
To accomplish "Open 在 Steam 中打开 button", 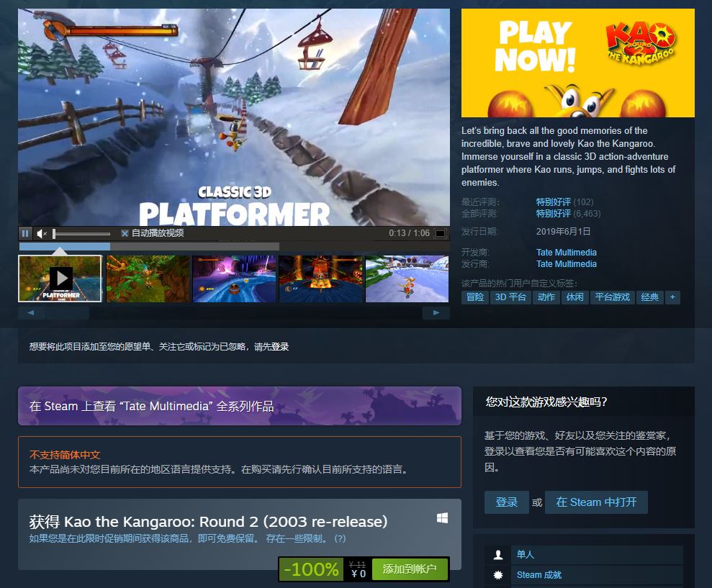I will click(x=596, y=502).
